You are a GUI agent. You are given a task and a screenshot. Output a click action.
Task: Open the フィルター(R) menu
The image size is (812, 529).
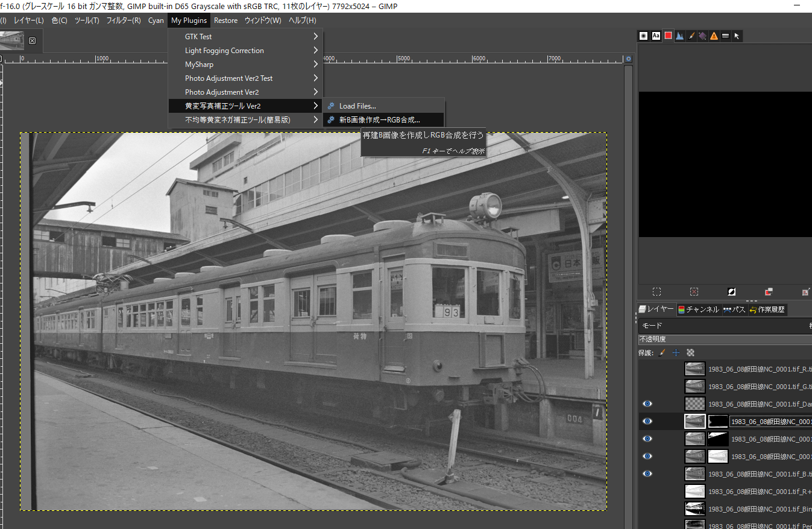pyautogui.click(x=124, y=21)
